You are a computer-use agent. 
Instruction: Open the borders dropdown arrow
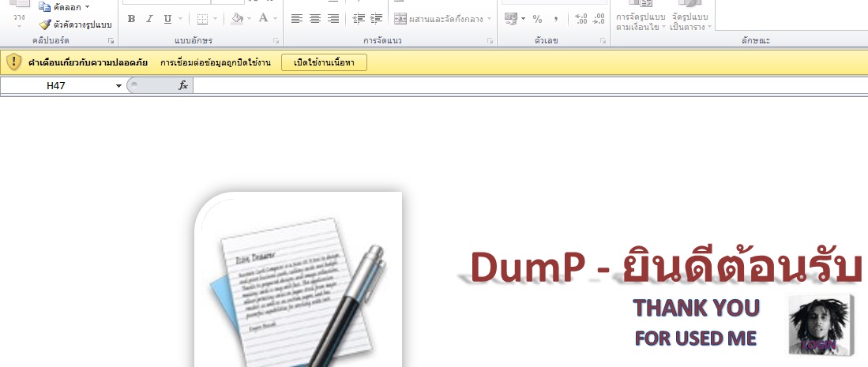[216, 19]
